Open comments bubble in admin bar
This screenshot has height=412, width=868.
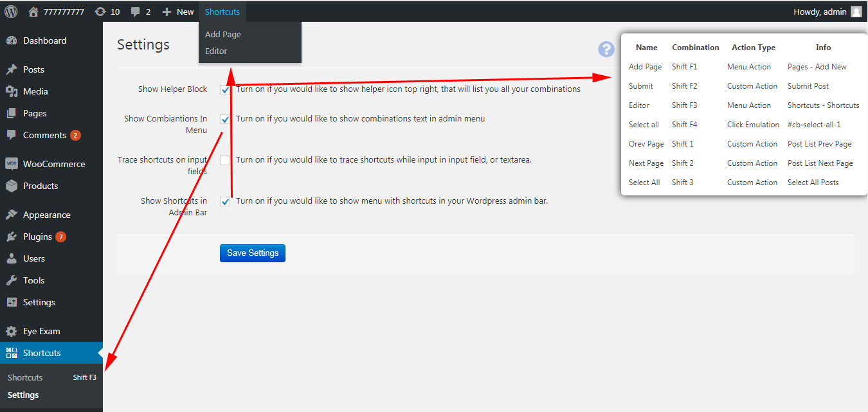pyautogui.click(x=136, y=12)
